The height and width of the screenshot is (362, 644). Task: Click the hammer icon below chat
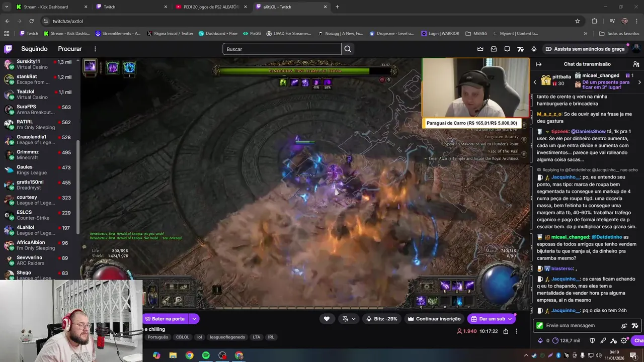(613, 340)
